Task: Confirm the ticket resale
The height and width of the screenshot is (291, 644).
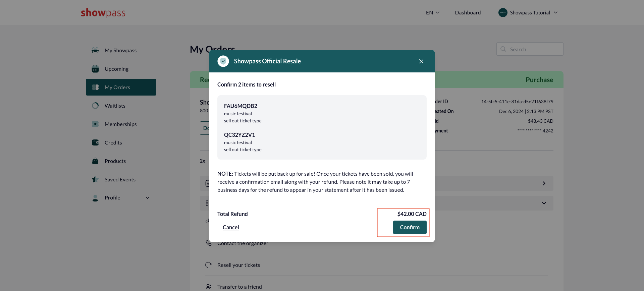Action: 410,227
